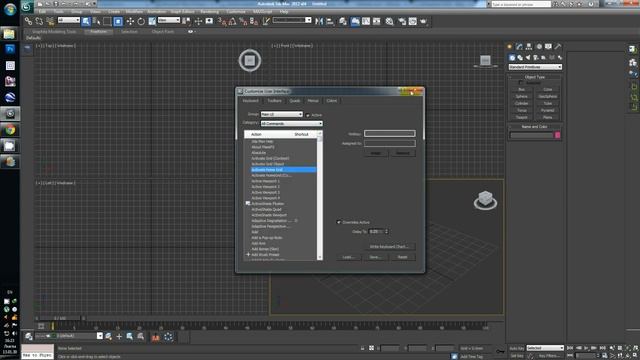Click the Assign button
The image size is (640, 360).
(x=376, y=153)
